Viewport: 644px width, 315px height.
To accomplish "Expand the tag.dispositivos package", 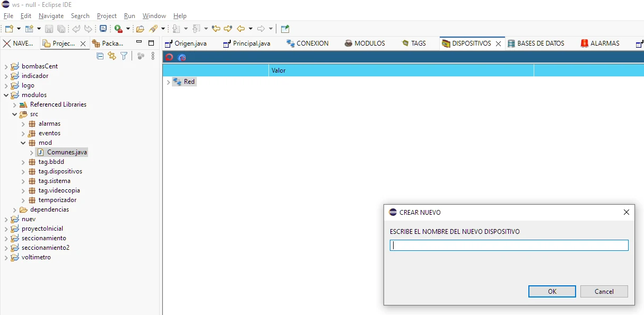I will (x=22, y=171).
